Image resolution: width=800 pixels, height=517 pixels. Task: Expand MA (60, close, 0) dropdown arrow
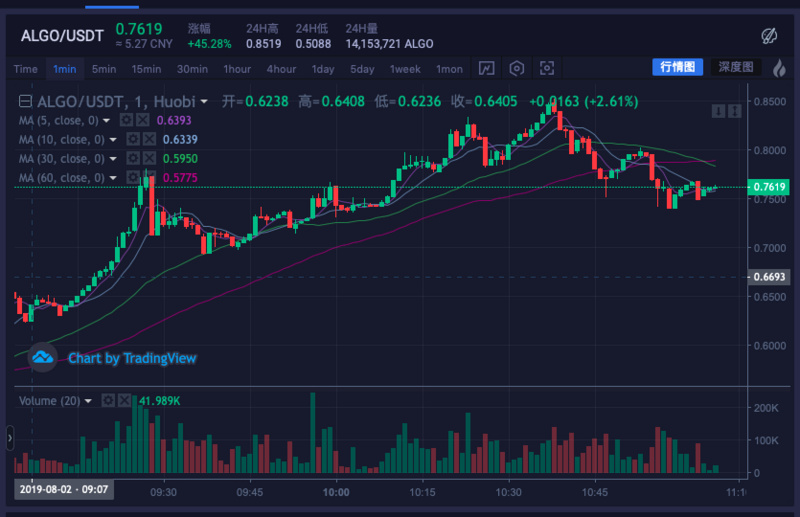113,178
